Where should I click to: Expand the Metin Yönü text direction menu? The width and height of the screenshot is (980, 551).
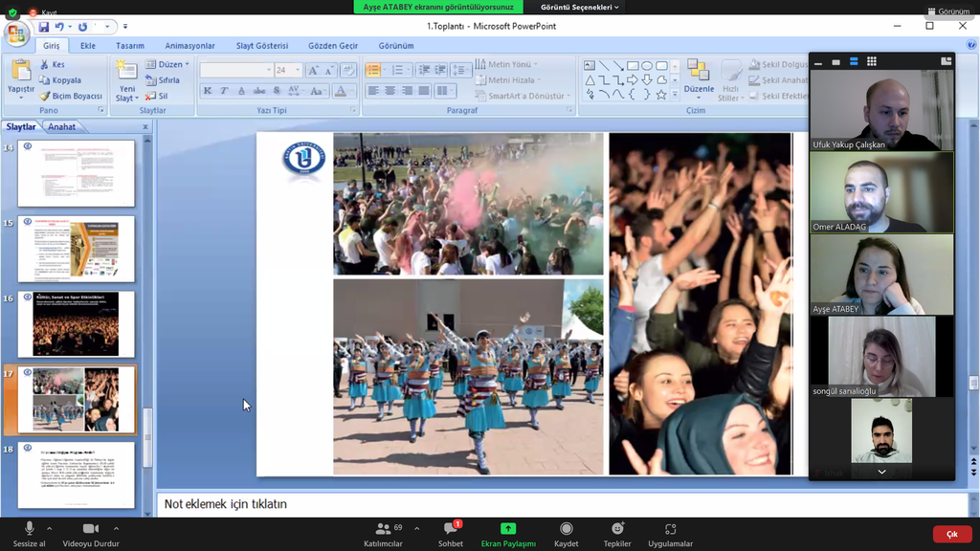[506, 64]
